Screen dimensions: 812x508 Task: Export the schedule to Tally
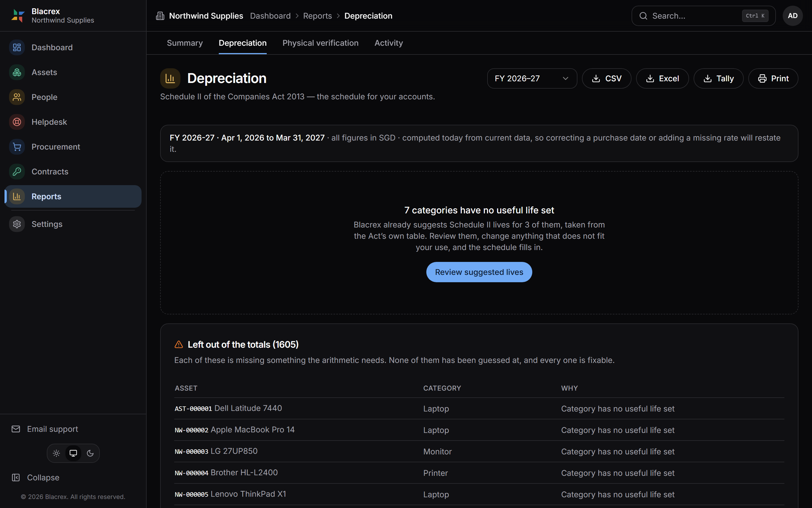click(x=718, y=79)
